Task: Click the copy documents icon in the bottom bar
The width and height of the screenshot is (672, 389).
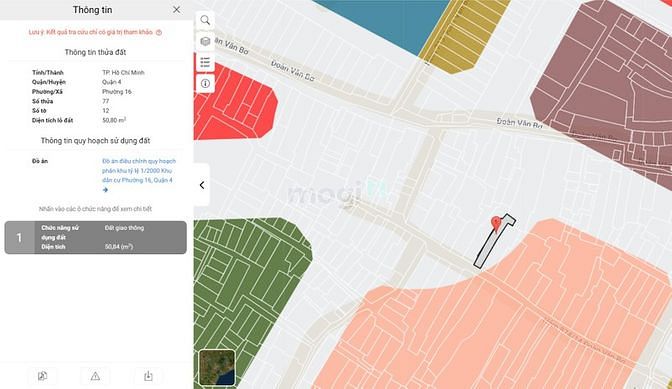Action: (x=42, y=376)
